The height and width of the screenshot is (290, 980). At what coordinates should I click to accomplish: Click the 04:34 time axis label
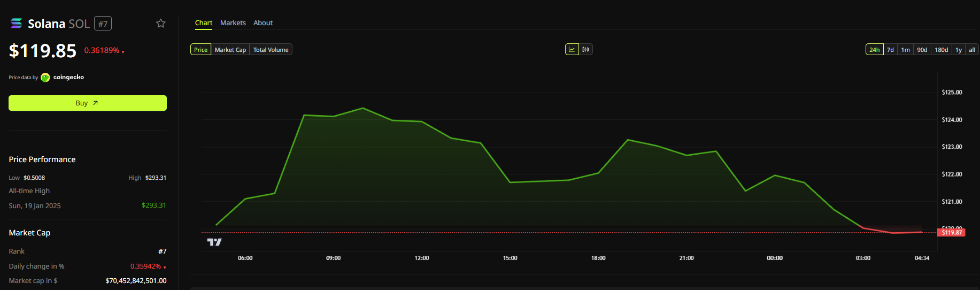pos(922,258)
